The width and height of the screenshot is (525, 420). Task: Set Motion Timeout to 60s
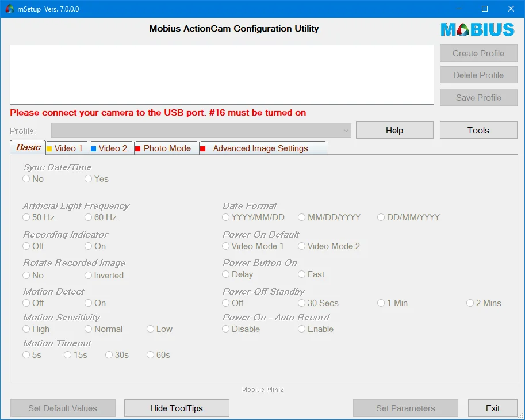tap(158, 354)
